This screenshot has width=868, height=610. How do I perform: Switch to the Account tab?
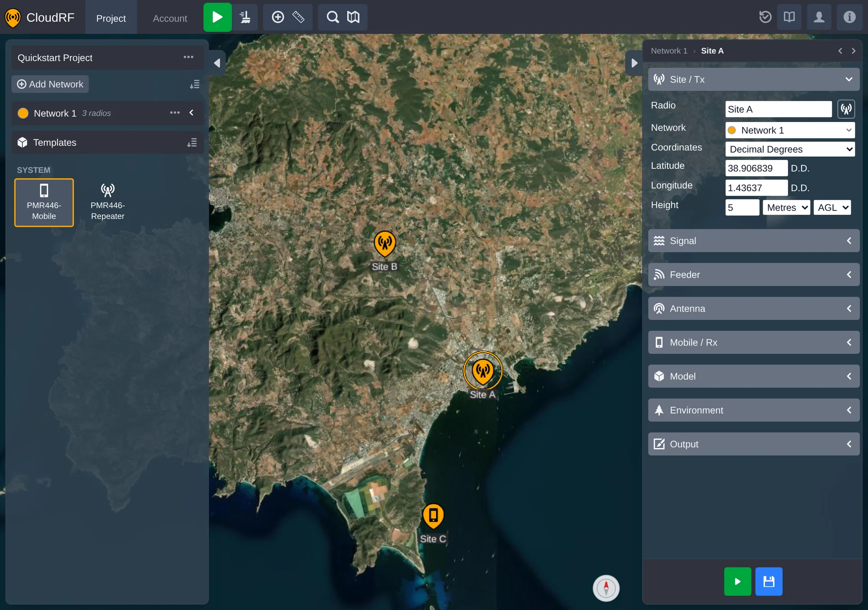coord(170,18)
